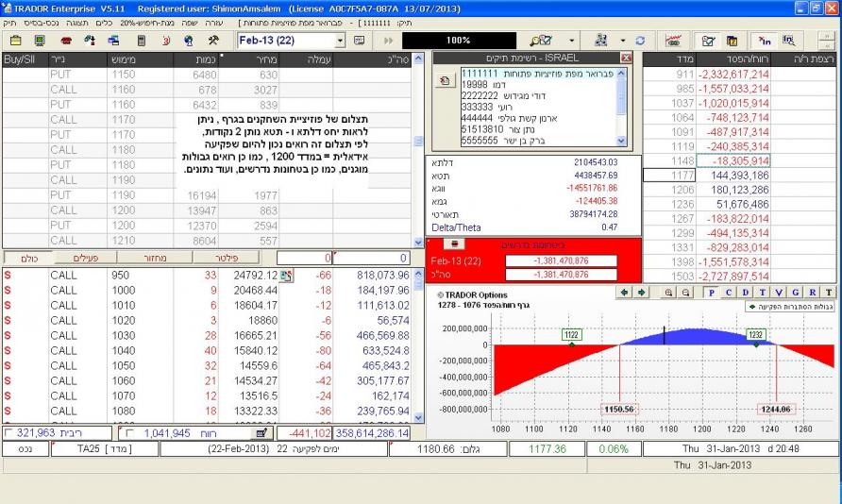Viewport: 842px width, 504px height.
Task: Click the refresh icon in the top toolbar
Action: point(641,42)
